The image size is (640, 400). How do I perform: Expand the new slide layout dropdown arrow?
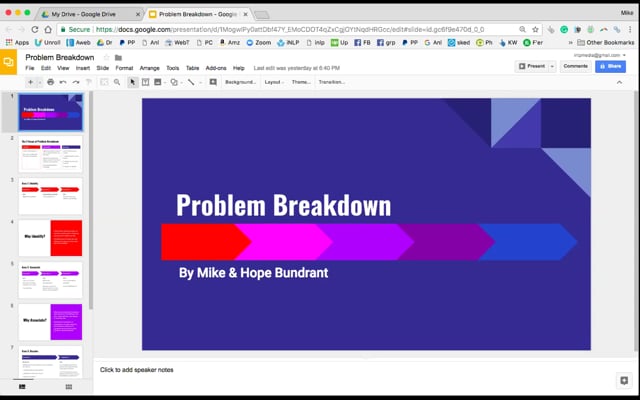[40, 82]
